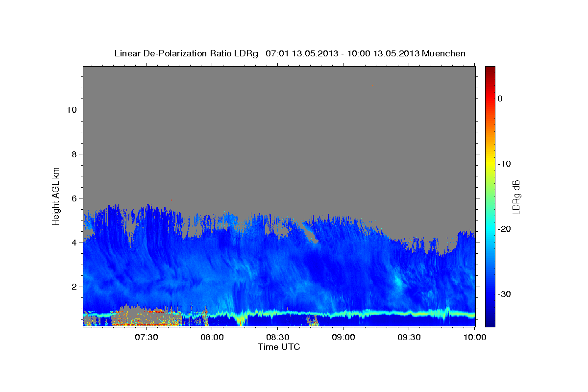Click the 08:30 time tick label
The width and height of the screenshot is (588, 392).
point(277,337)
